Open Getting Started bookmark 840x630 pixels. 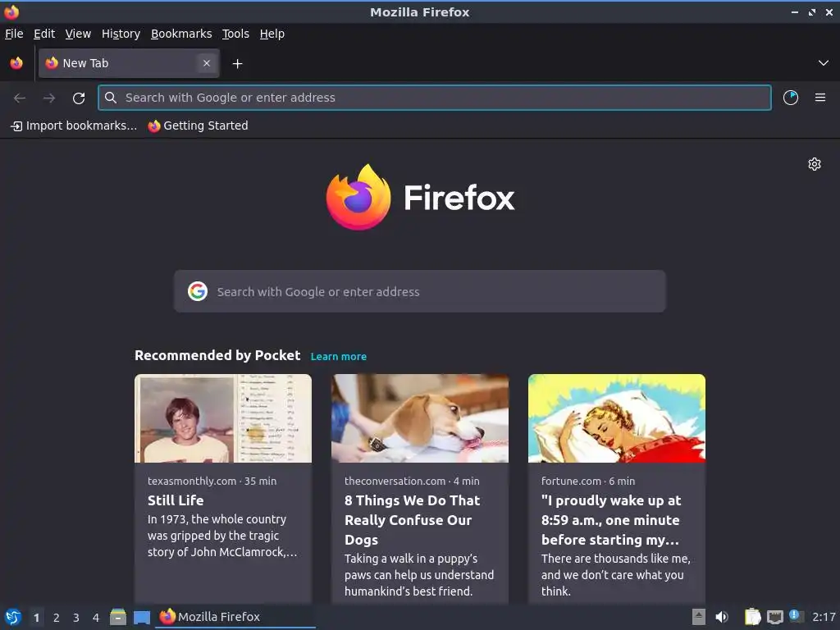pos(199,126)
